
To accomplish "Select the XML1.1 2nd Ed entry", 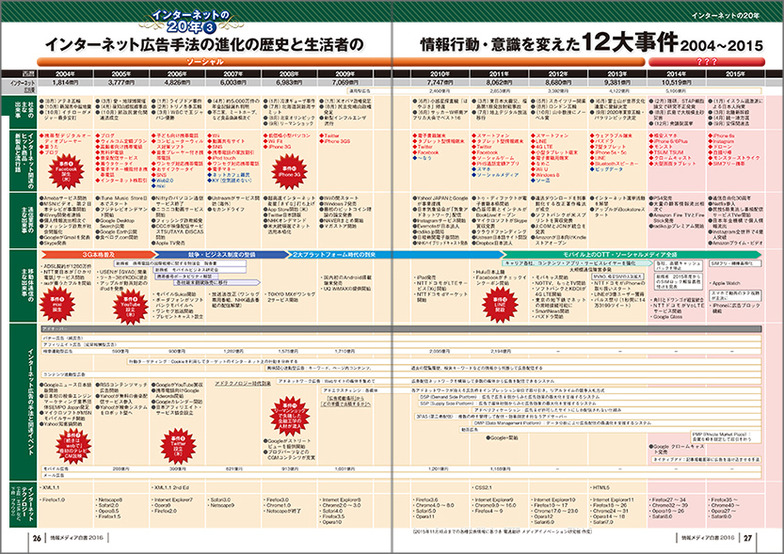I will click(170, 487).
